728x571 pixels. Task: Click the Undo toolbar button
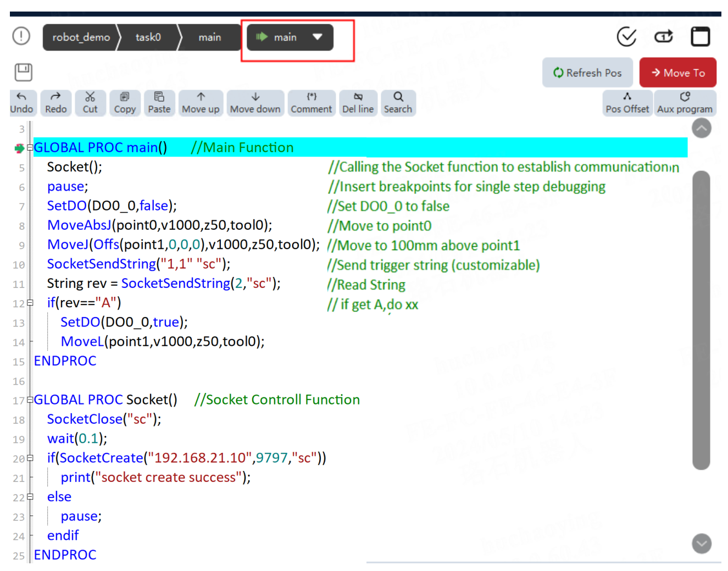pyautogui.click(x=22, y=103)
